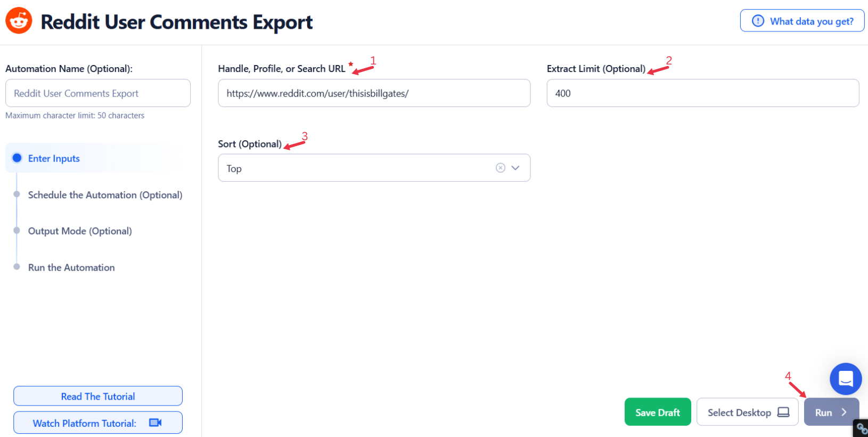The height and width of the screenshot is (437, 868).
Task: Click the Automation Name input field
Action: [x=98, y=93]
